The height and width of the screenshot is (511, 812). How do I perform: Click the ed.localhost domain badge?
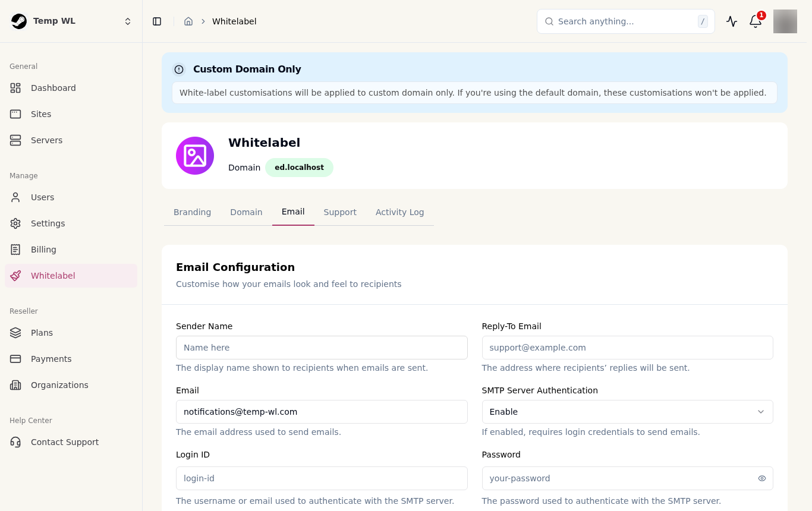pyautogui.click(x=299, y=168)
